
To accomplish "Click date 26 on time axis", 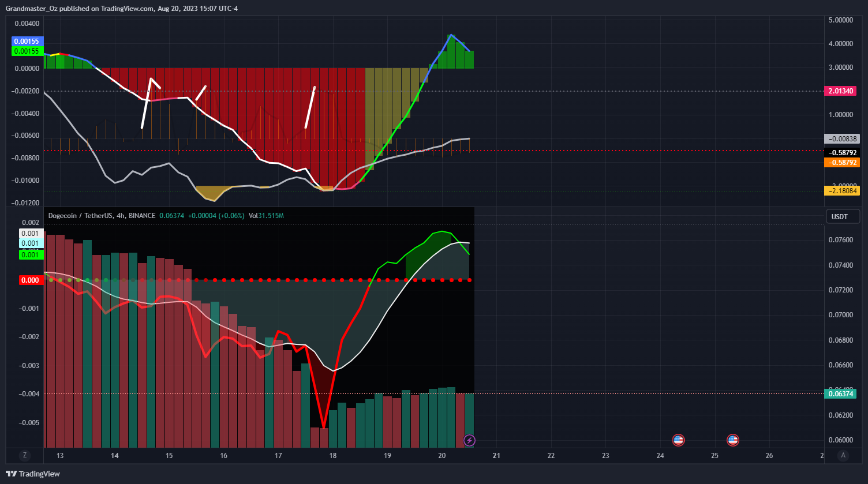I will 769,456.
